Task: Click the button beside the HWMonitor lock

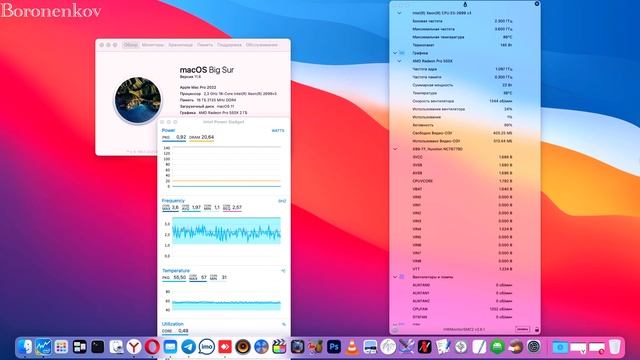Action: [x=522, y=329]
